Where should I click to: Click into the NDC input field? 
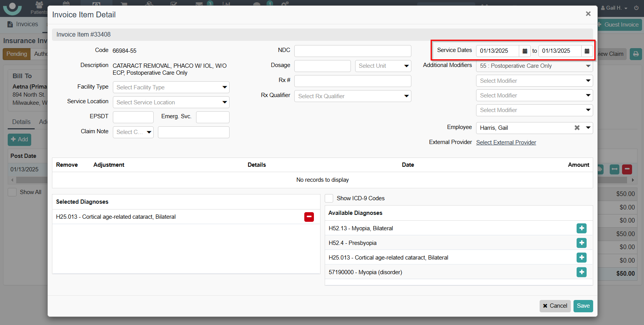click(x=352, y=51)
